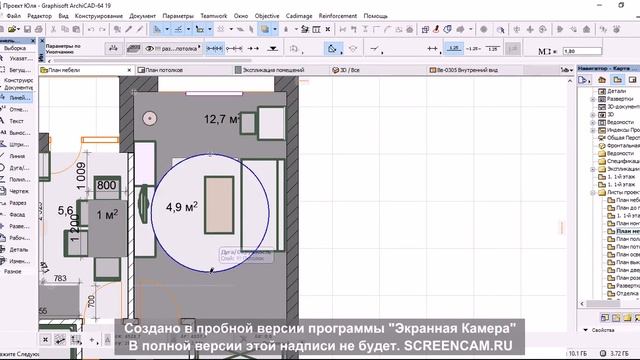Viewport: 640px width, 360px height.
Task: Select the Текст tool
Action: coord(17,121)
